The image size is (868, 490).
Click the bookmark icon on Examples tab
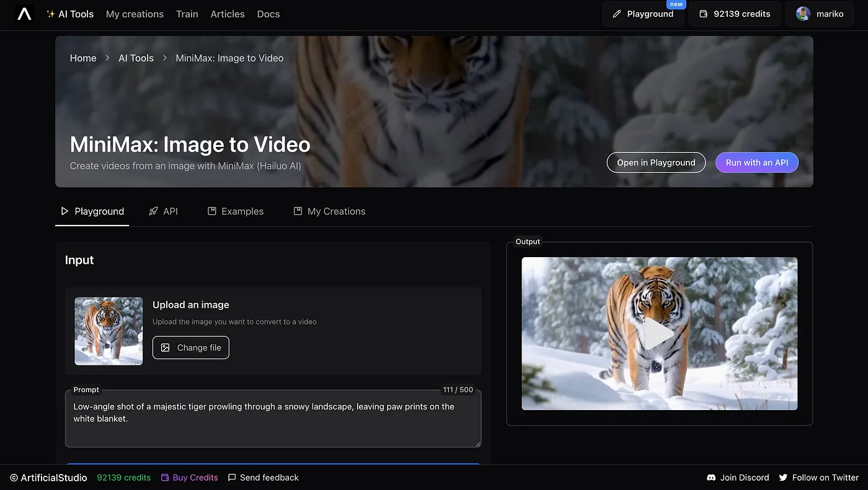pos(212,211)
